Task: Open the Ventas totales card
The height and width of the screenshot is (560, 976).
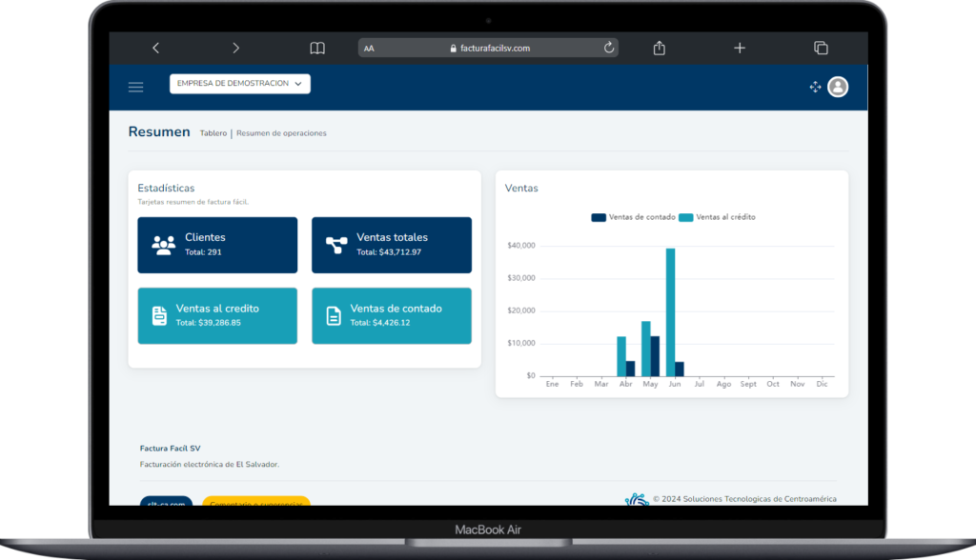Action: click(392, 245)
